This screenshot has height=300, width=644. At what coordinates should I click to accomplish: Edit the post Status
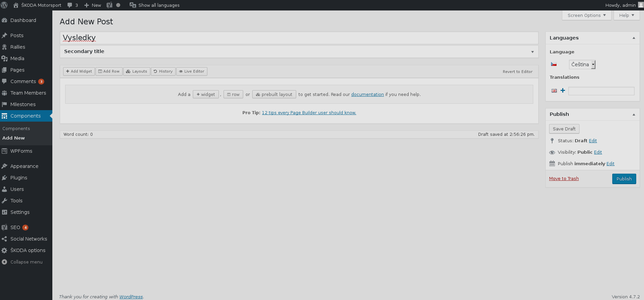tap(593, 141)
